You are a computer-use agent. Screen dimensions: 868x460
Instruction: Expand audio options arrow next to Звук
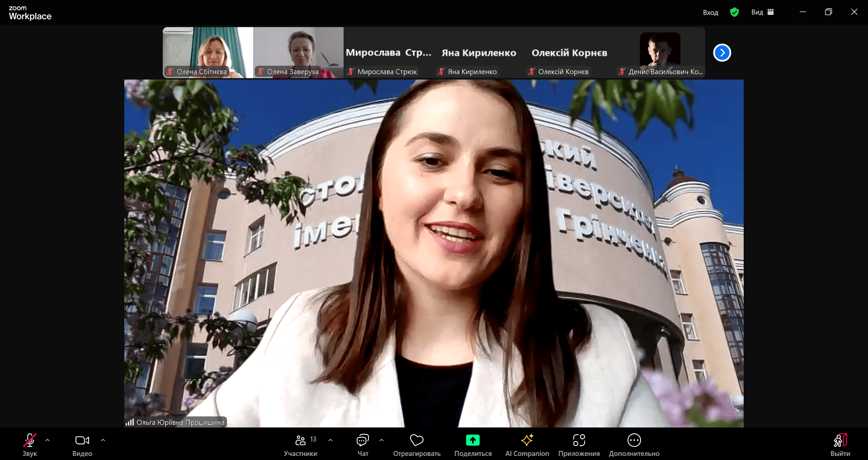click(x=47, y=440)
